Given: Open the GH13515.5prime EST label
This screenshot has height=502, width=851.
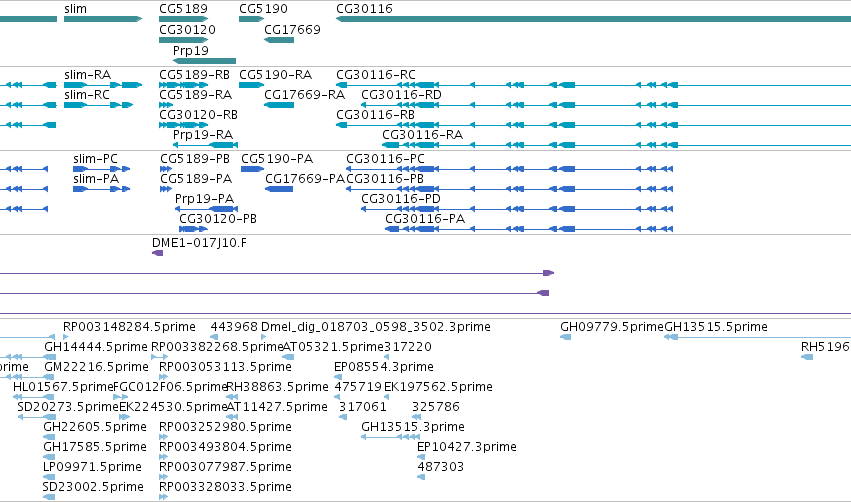Looking at the screenshot, I should pyautogui.click(x=716, y=327).
